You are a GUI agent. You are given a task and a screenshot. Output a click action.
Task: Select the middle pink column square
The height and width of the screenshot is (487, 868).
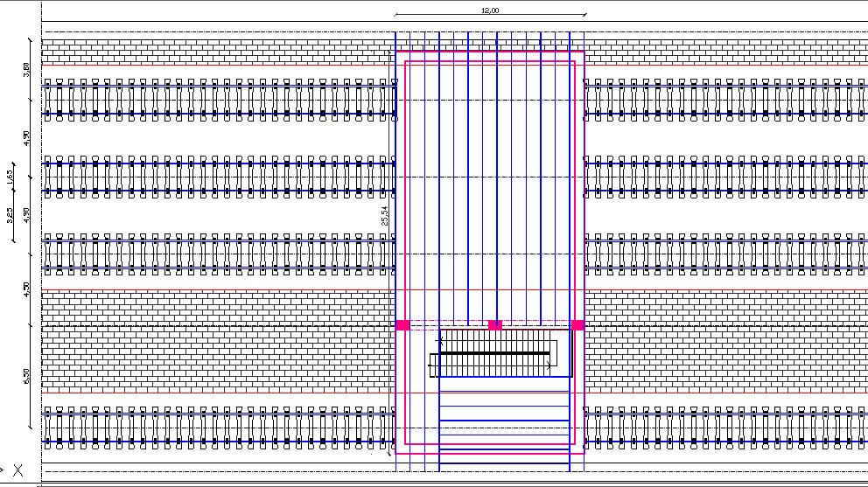[x=494, y=325]
